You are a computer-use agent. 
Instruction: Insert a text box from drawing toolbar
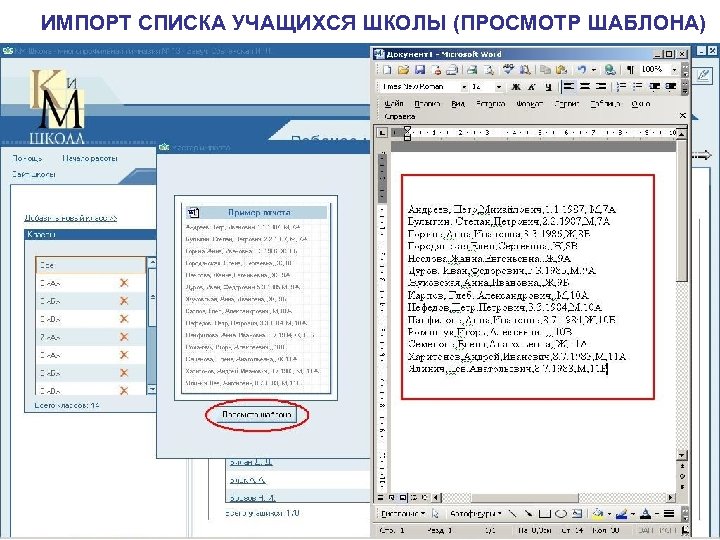tap(577, 514)
